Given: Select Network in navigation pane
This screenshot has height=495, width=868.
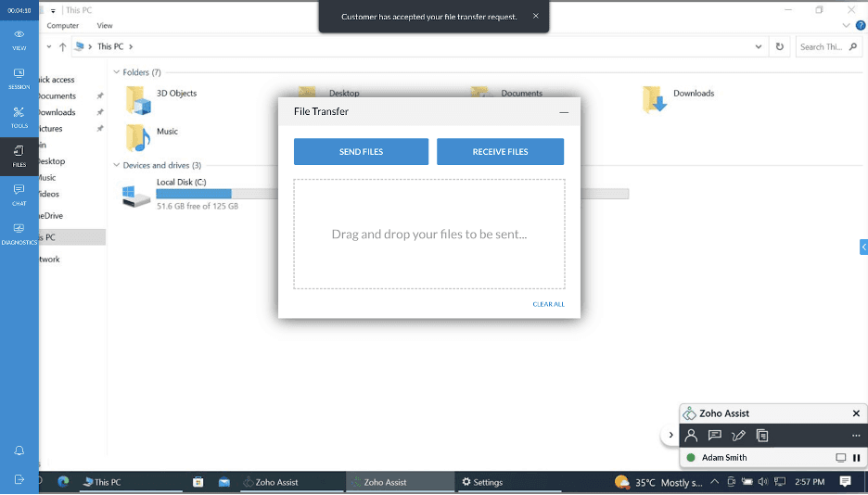Looking at the screenshot, I should (x=49, y=260).
